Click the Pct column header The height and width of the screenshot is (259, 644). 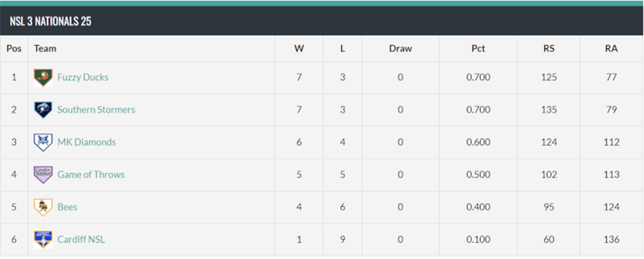478,48
